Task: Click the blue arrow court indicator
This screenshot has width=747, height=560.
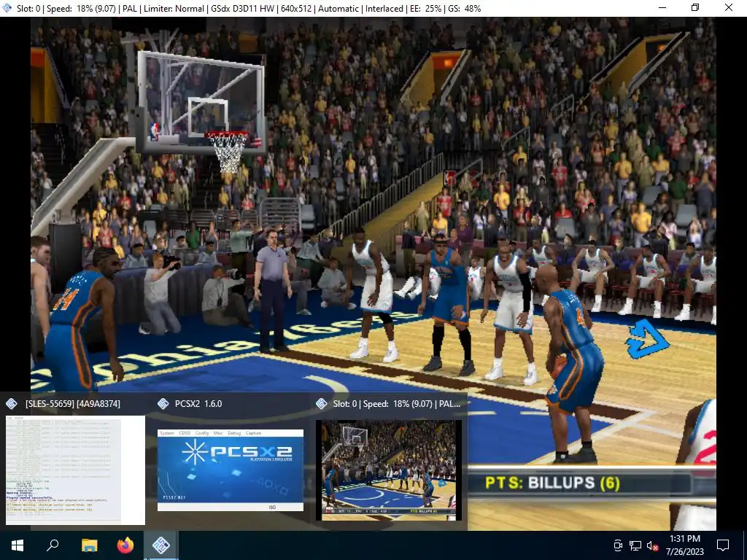Action: 646,340
